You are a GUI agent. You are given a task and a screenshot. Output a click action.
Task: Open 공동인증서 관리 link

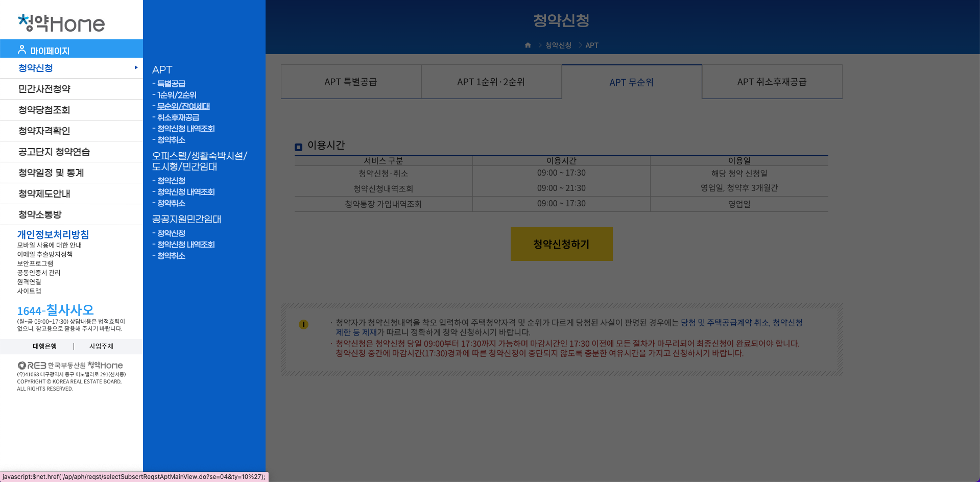pyautogui.click(x=39, y=273)
